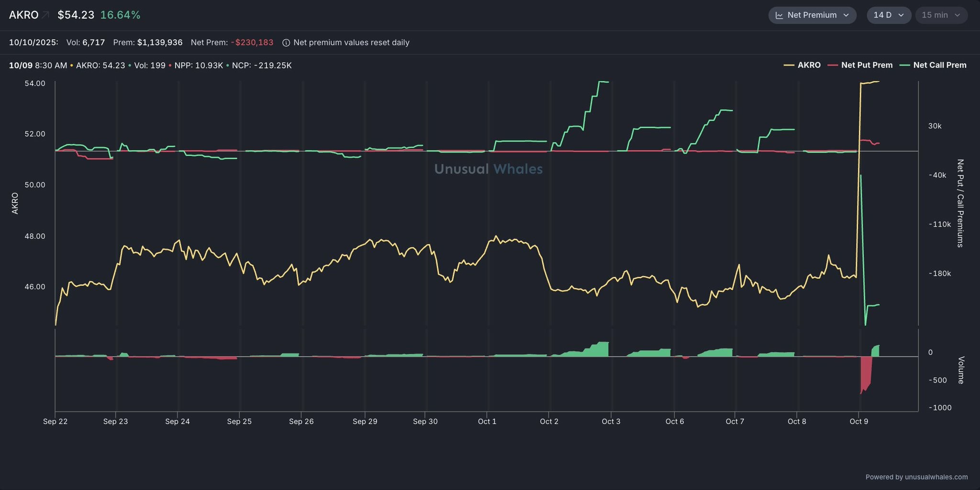980x490 pixels.
Task: Click the Unusual Whales watermark on the chart
Action: tap(488, 169)
